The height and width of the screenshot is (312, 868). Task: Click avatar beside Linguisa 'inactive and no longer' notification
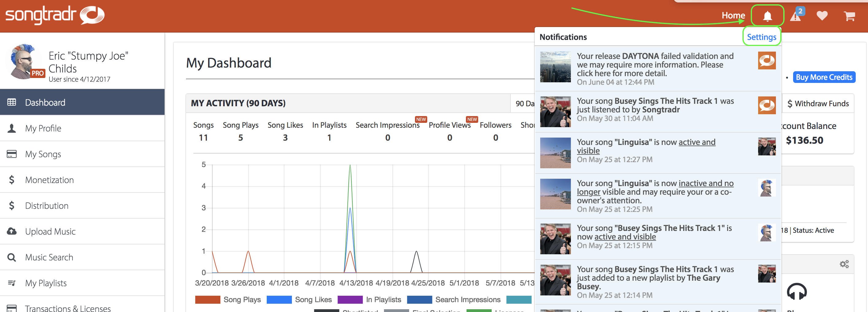[x=767, y=188]
